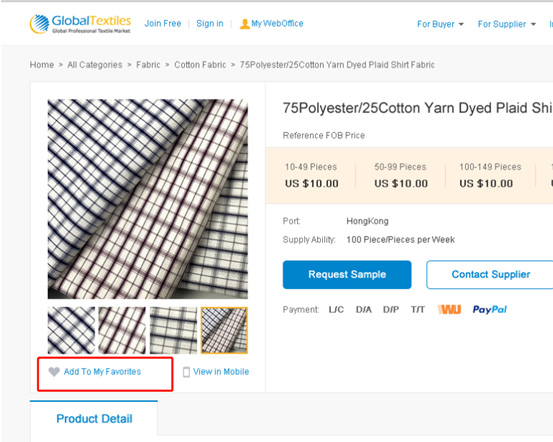Click the Western Union payment icon

[449, 310]
